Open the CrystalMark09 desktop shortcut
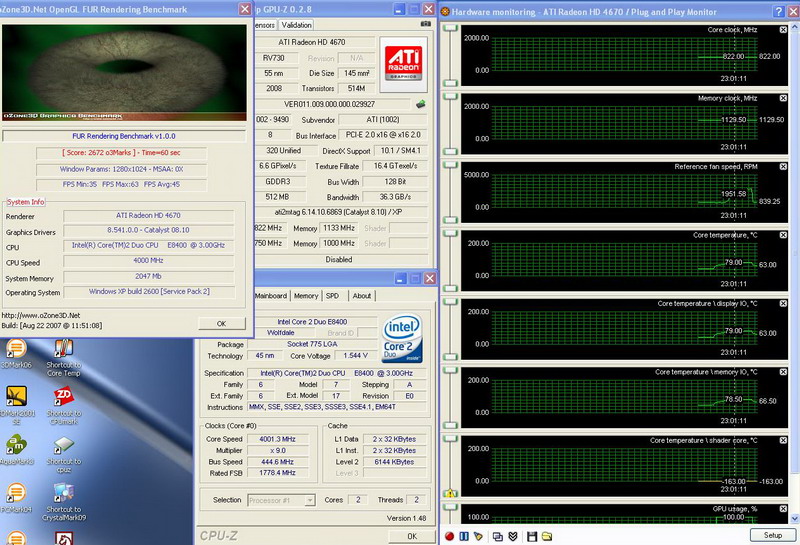The height and width of the screenshot is (545, 800). coord(63,493)
